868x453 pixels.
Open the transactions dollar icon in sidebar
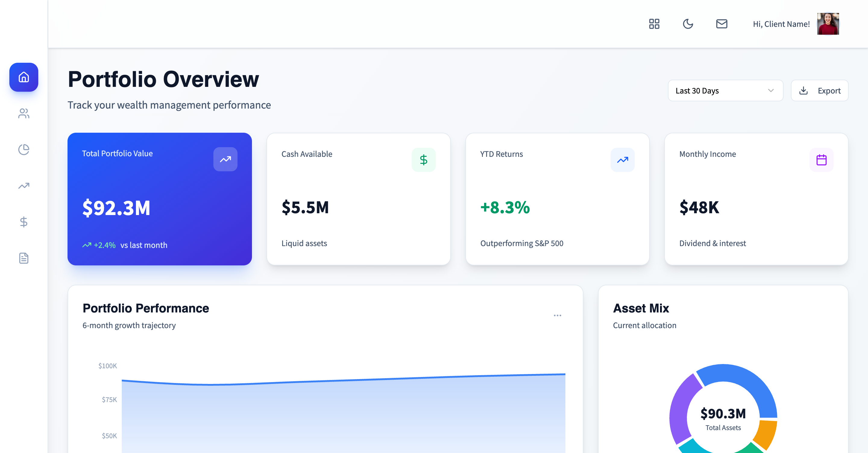(24, 222)
